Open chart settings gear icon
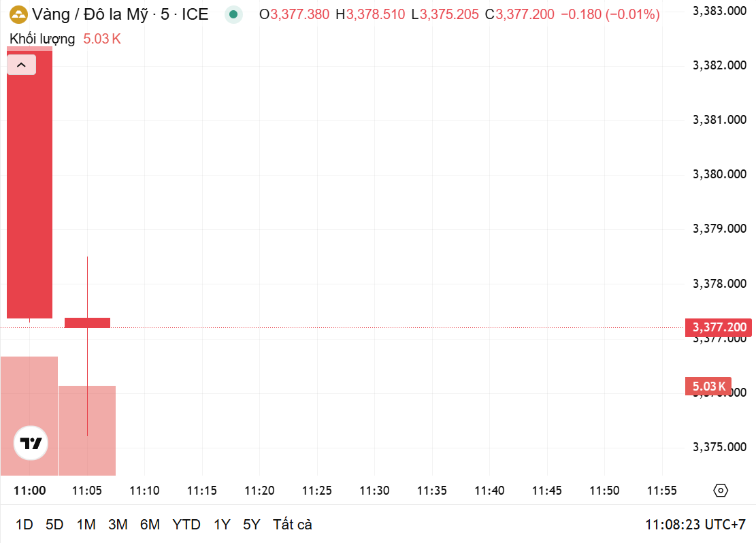The height and width of the screenshot is (543, 756). point(721,491)
